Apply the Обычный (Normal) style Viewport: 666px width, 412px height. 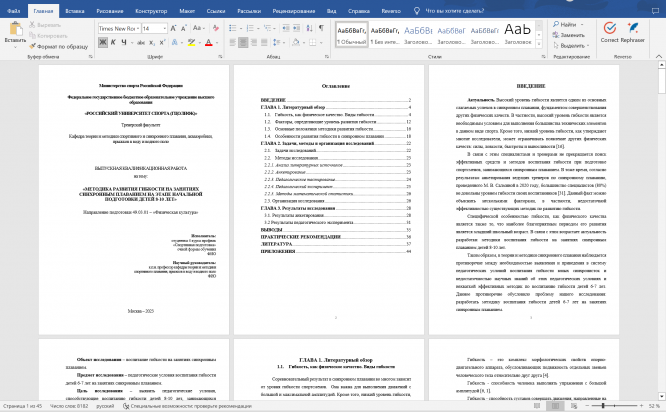click(352, 35)
